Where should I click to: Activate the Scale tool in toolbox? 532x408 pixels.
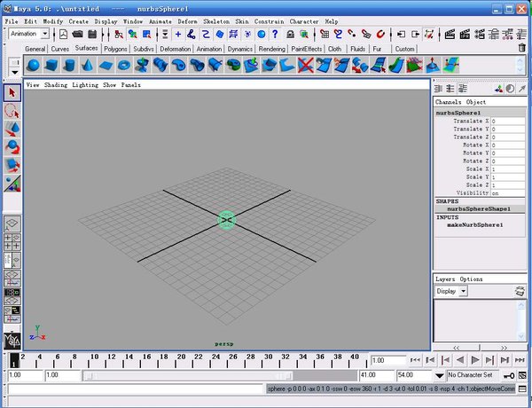point(12,165)
